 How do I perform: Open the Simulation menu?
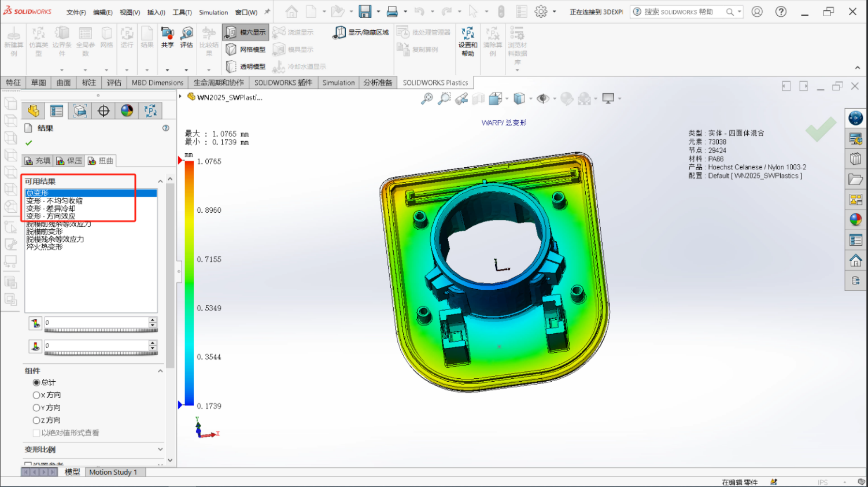[x=213, y=12]
